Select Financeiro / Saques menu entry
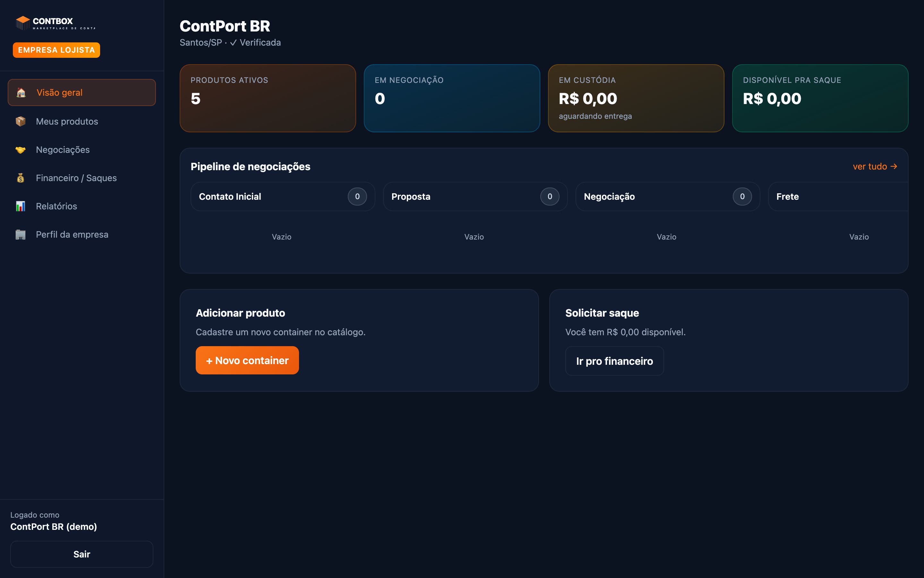924x578 pixels. [82, 178]
